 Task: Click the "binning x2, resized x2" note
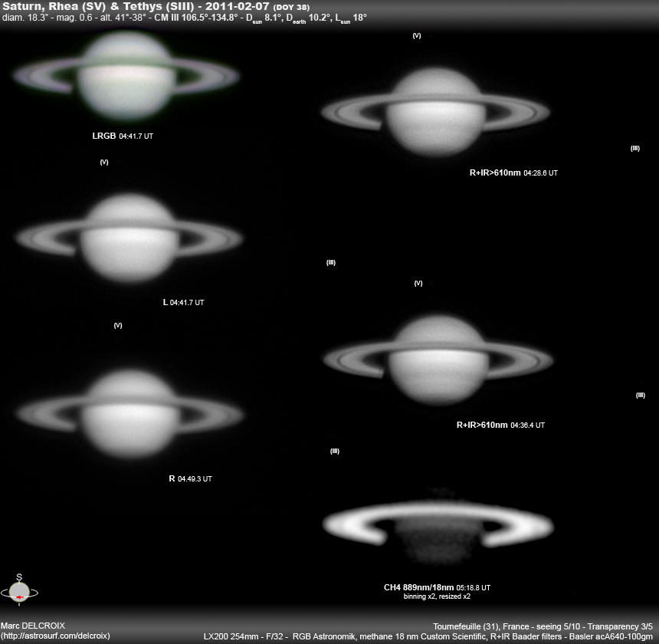tap(437, 596)
